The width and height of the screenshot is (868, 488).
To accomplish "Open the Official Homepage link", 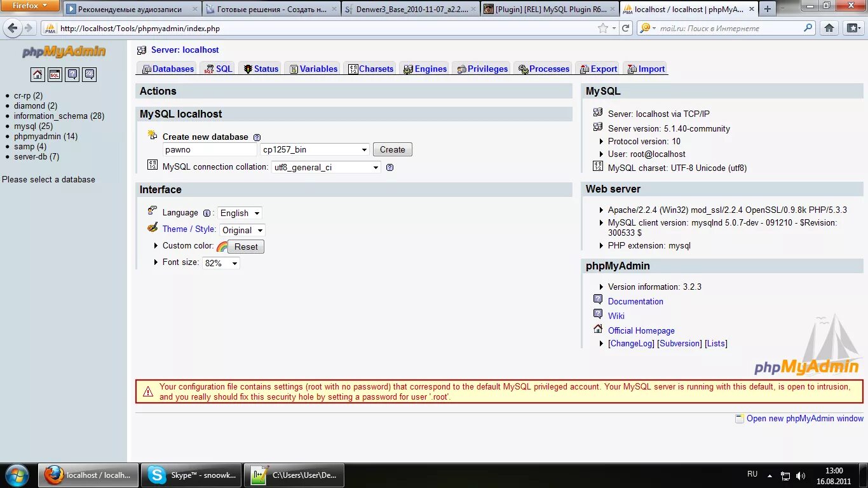I will [x=641, y=330].
